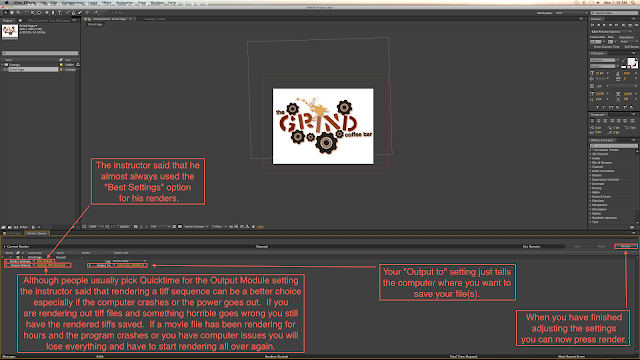Select the Brush tool
This screenshot has width=640, height=360.
click(x=67, y=13)
